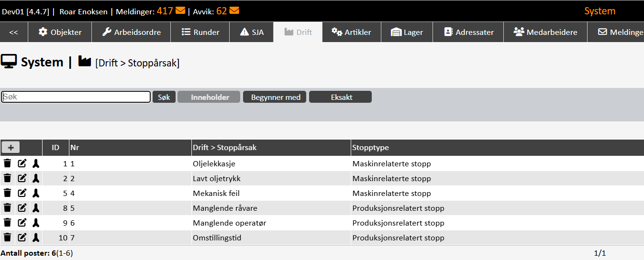Open the Meldinger envelope in header
The width and height of the screenshot is (644, 260).
click(x=180, y=11)
